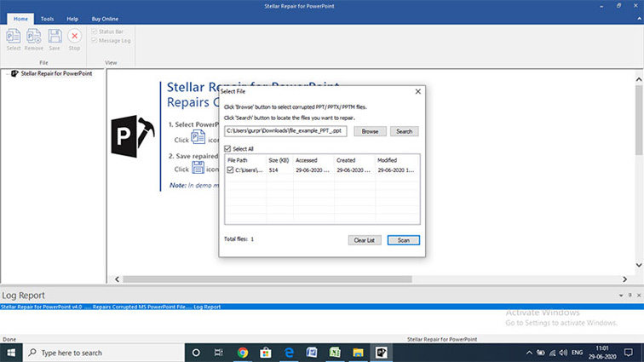This screenshot has width=644, height=362.
Task: Open File Explorer from the taskbar
Action: point(358,353)
